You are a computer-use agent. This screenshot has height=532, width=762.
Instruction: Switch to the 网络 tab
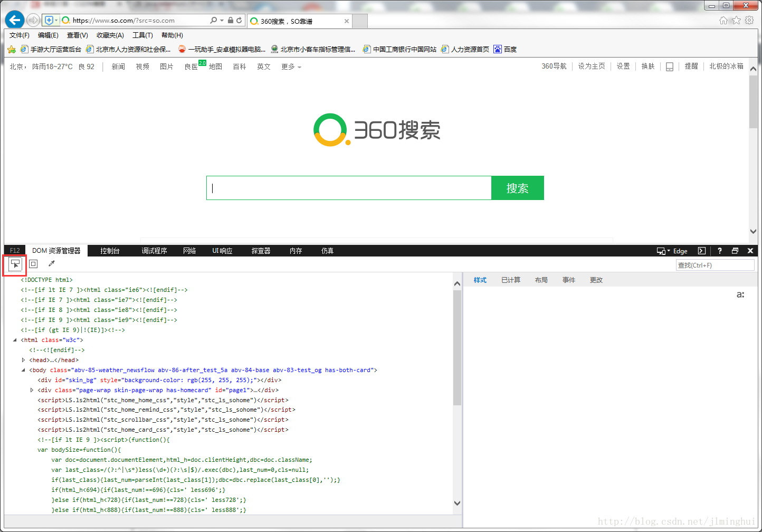click(x=189, y=251)
